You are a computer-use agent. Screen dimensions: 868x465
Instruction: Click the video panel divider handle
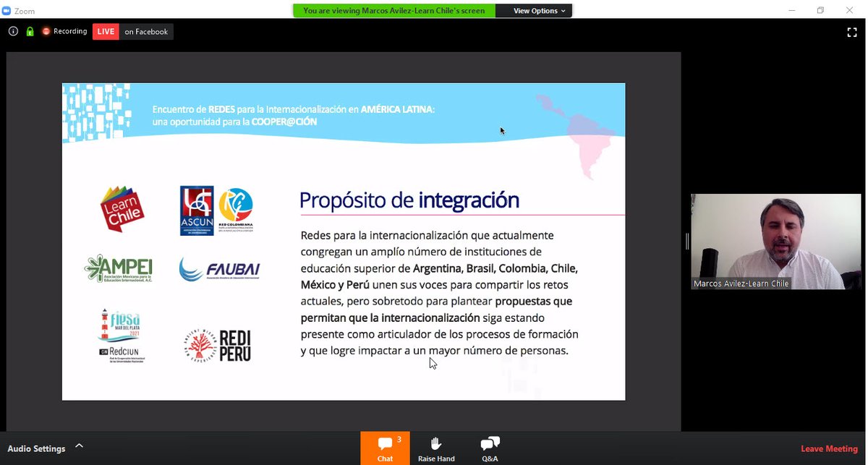[687, 242]
